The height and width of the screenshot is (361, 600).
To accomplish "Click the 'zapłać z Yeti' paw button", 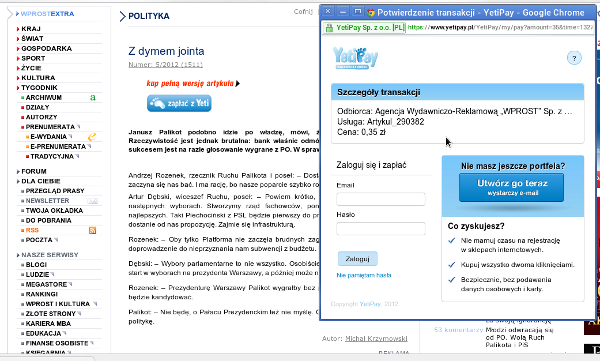I will [179, 103].
